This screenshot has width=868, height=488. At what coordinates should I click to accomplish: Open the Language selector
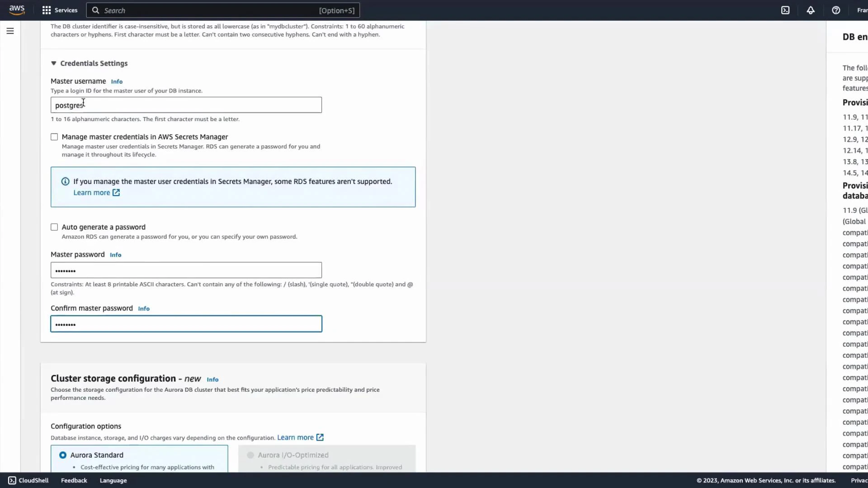pos(113,480)
